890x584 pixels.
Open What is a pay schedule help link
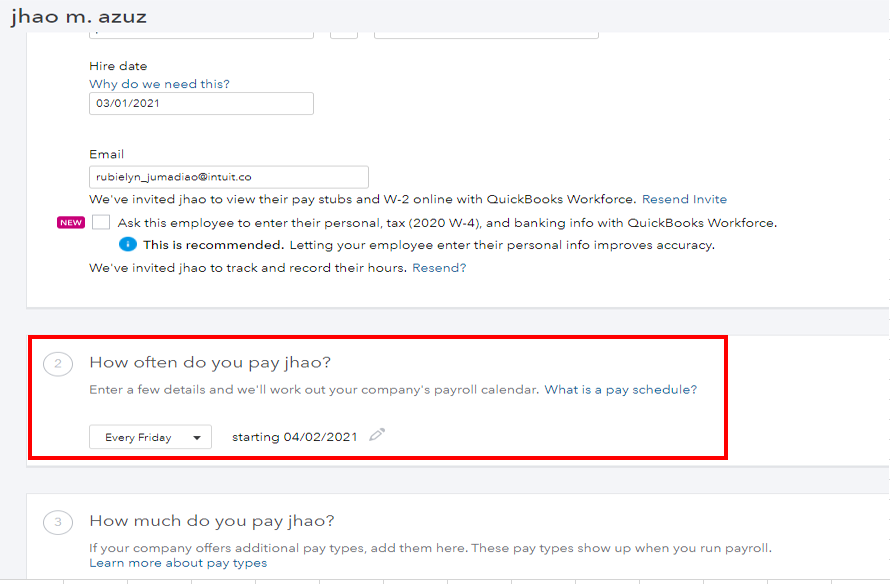[x=620, y=389]
